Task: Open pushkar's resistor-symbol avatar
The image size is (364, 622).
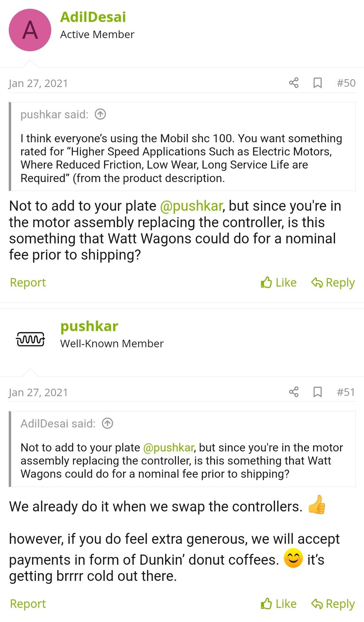Action: (30, 339)
